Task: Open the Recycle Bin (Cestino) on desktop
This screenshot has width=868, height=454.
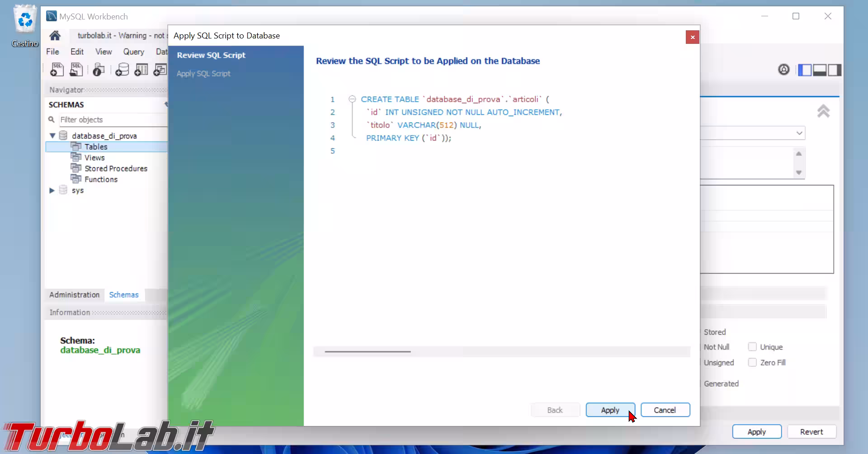Action: 25,26
